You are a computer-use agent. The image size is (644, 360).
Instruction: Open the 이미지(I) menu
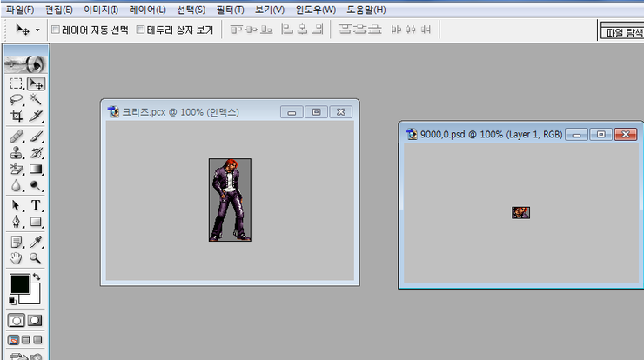[101, 10]
